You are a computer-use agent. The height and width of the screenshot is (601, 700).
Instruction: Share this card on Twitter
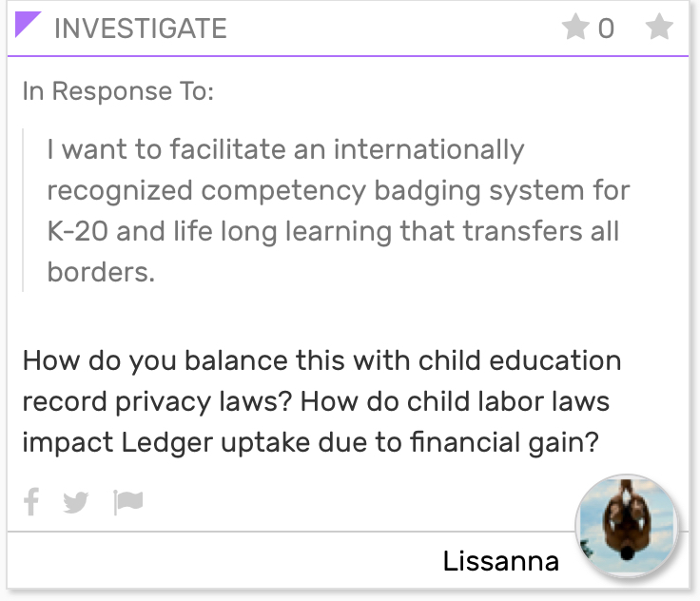click(76, 502)
